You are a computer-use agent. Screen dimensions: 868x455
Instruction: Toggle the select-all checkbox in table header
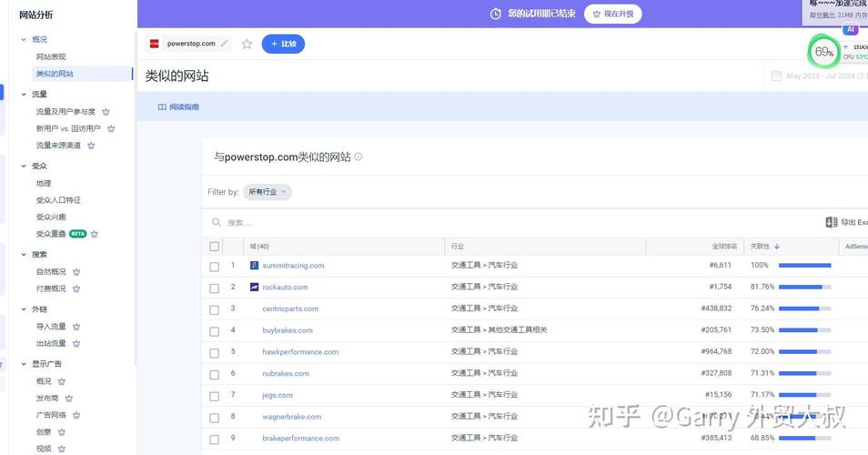[x=214, y=247]
